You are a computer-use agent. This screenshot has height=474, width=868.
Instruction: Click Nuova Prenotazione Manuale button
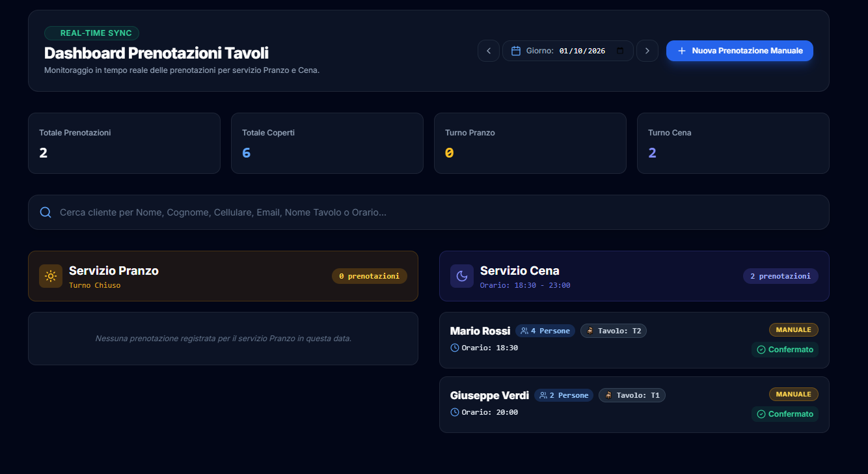click(739, 51)
